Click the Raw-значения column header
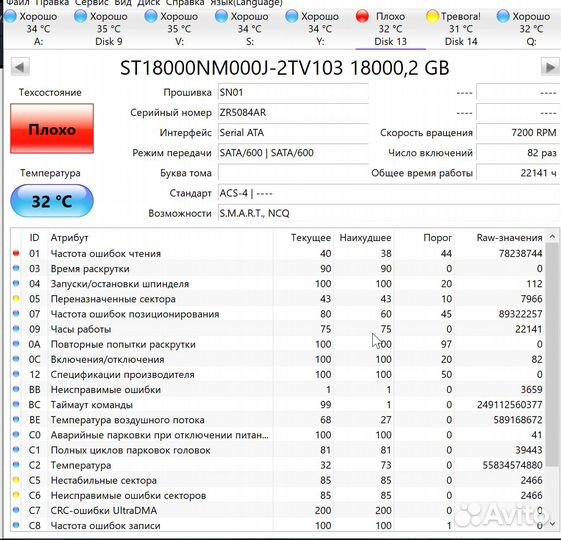Screen dimensions: 561x540 [x=509, y=238]
